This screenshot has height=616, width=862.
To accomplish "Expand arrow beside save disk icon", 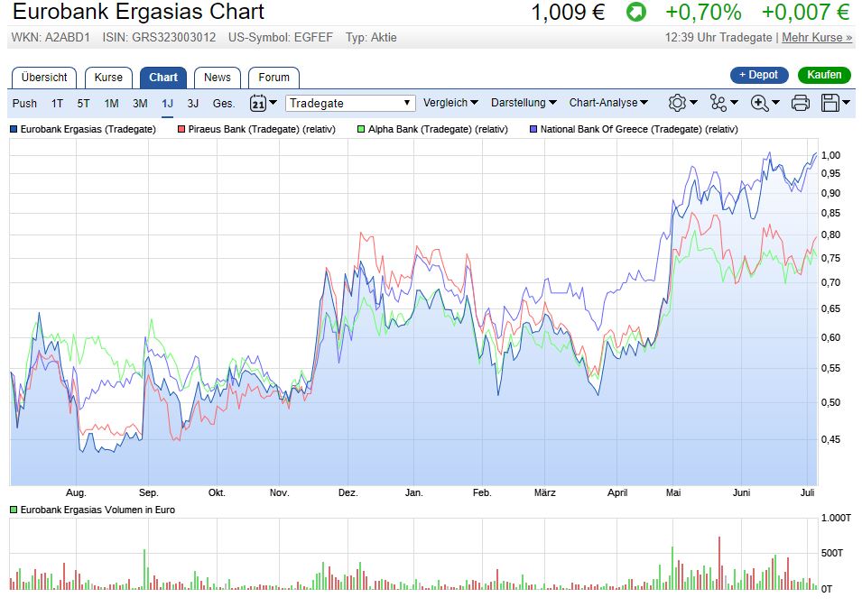I will (846, 102).
